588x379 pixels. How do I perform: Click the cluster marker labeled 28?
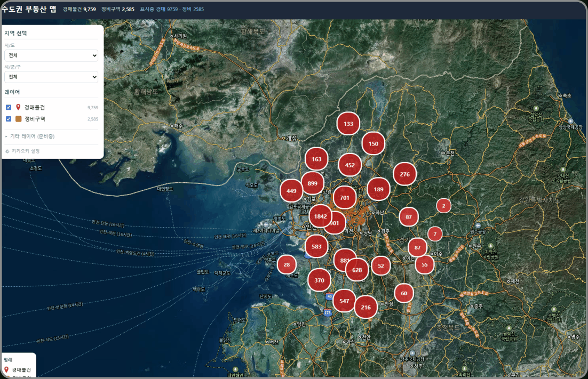point(287,264)
